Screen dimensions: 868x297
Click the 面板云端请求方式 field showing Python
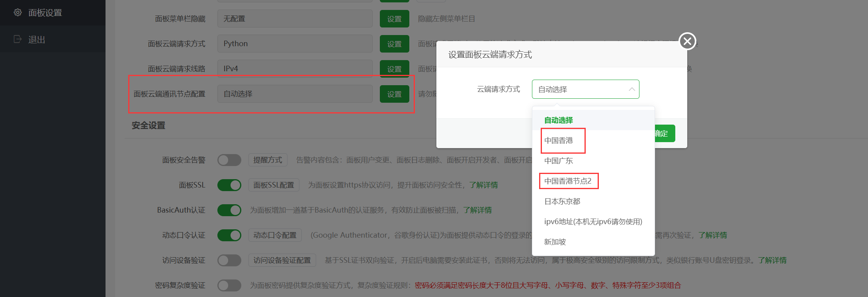(295, 44)
